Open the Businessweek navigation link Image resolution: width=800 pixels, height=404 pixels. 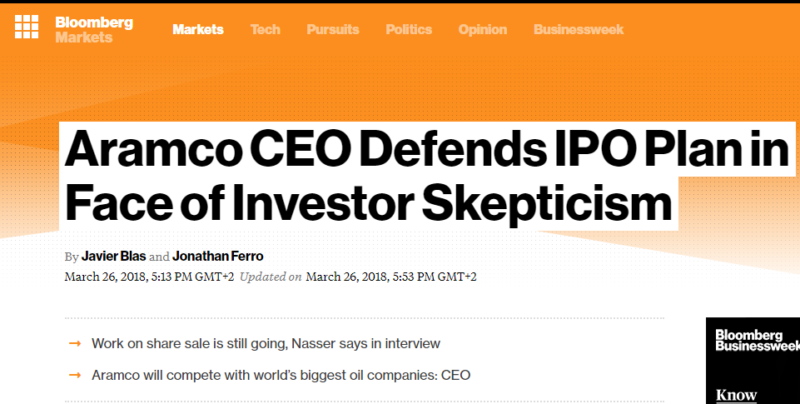point(579,30)
